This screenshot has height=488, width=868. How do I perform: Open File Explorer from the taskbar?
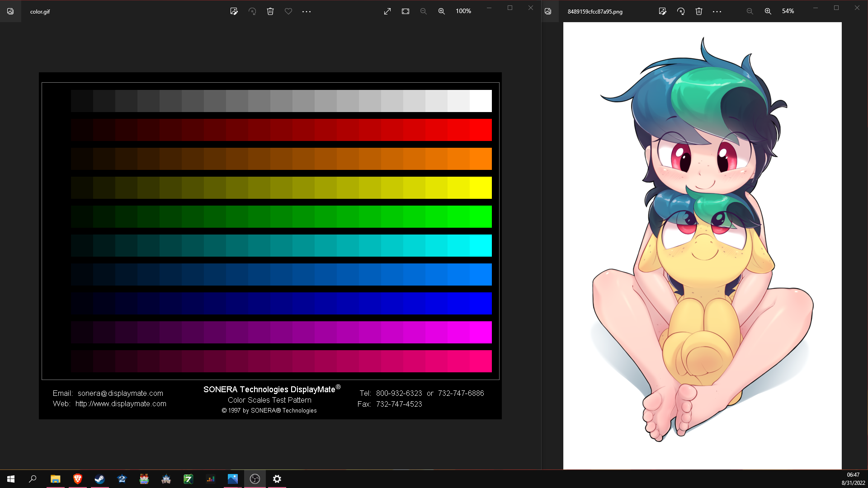[x=55, y=479]
